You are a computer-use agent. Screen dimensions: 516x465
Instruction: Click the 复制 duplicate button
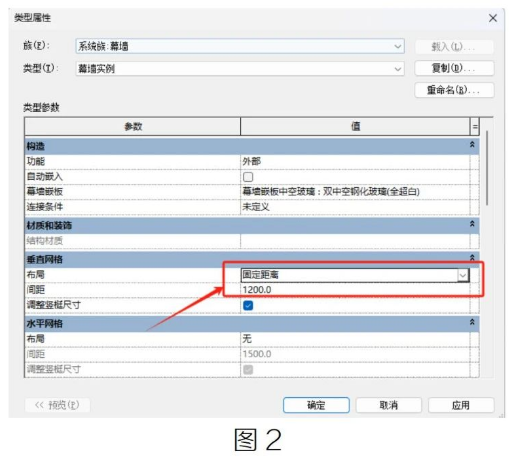pyautogui.click(x=454, y=68)
